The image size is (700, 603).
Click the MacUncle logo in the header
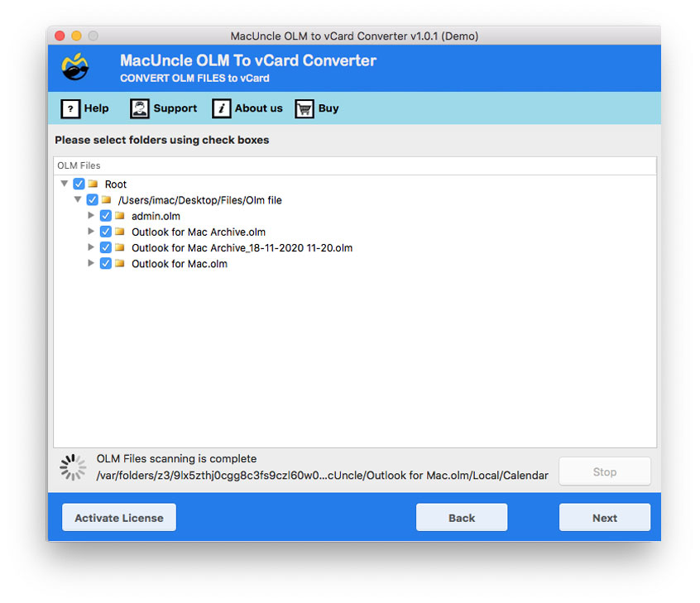click(x=74, y=67)
